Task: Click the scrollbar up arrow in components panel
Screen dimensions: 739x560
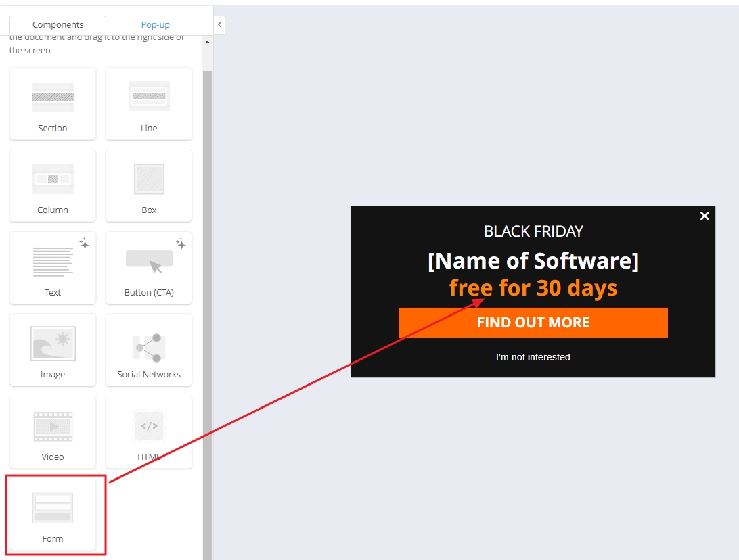Action: click(207, 42)
